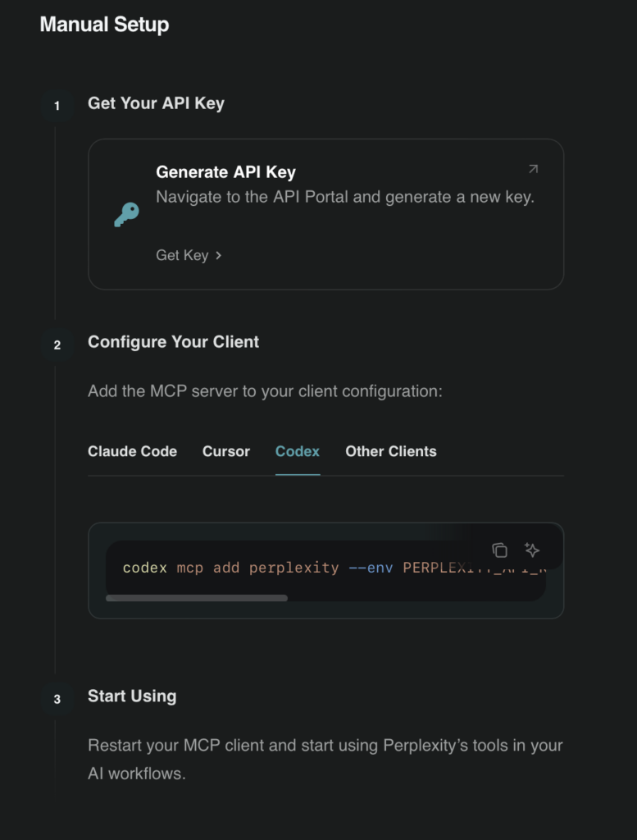
Task: Select the Codex tab
Action: 298,451
